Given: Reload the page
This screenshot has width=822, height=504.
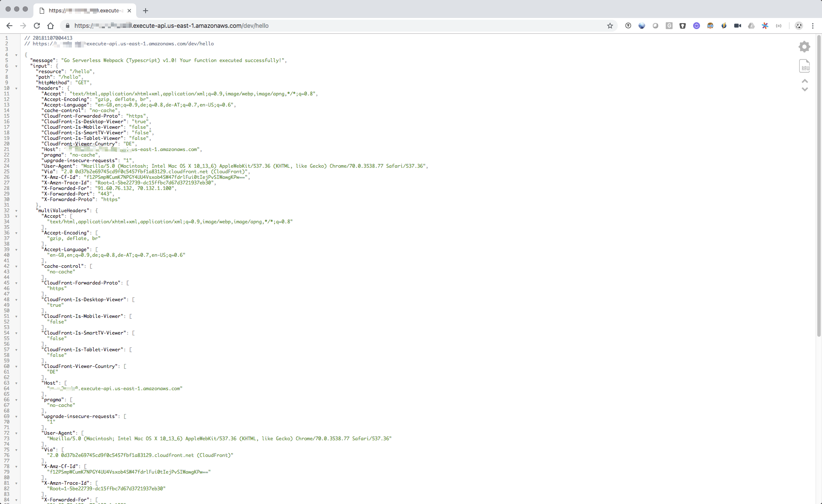Looking at the screenshot, I should (37, 26).
